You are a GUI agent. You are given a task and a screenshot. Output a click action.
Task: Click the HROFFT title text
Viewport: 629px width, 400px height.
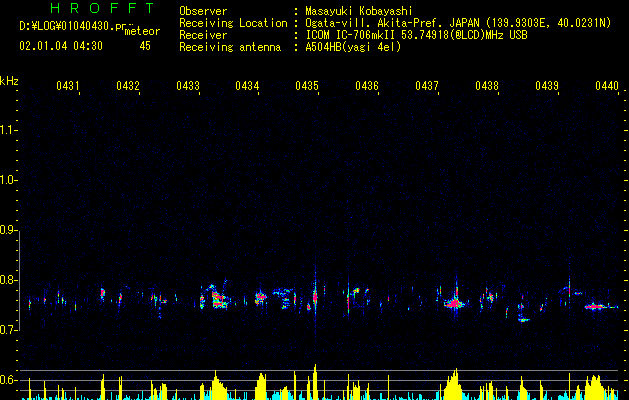point(102,8)
